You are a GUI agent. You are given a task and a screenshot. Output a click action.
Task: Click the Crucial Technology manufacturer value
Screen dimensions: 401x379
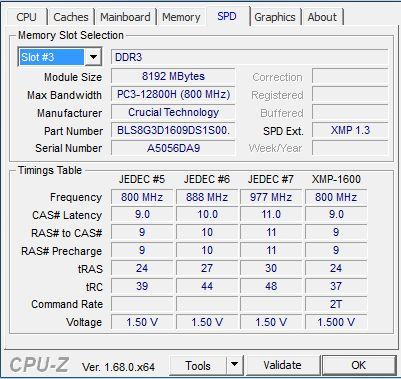(x=173, y=112)
